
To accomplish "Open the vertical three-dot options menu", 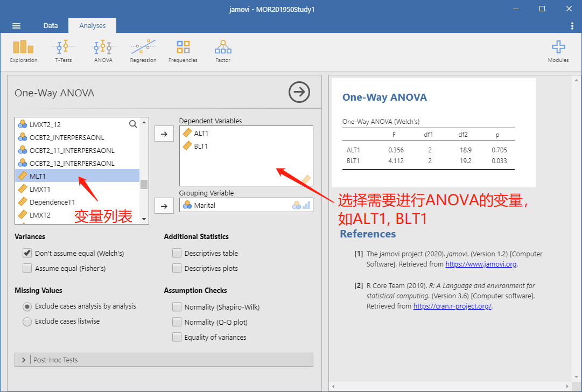I will (572, 26).
